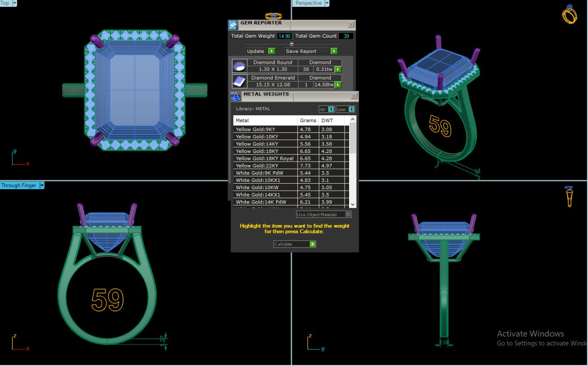The width and height of the screenshot is (588, 366).
Task: Select the Diamond Round gem thumbnail
Action: [239, 66]
